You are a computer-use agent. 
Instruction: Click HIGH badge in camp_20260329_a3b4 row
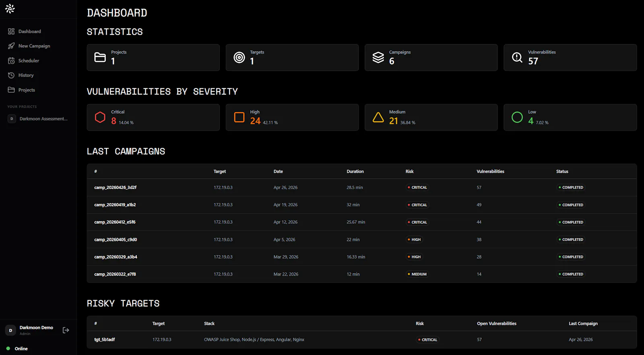click(414, 257)
